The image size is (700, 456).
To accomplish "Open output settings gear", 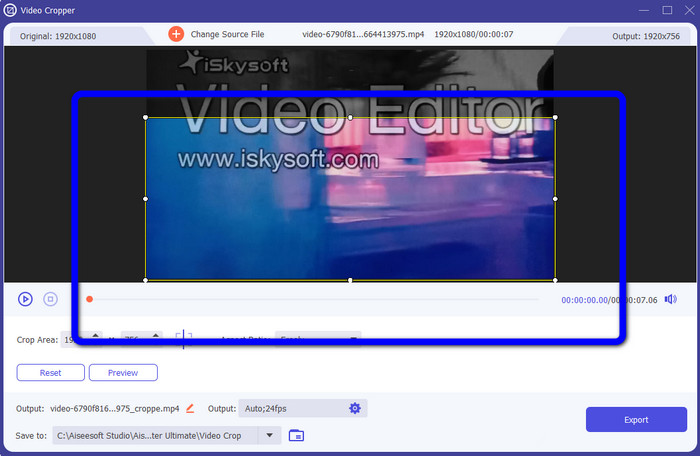I will point(355,408).
